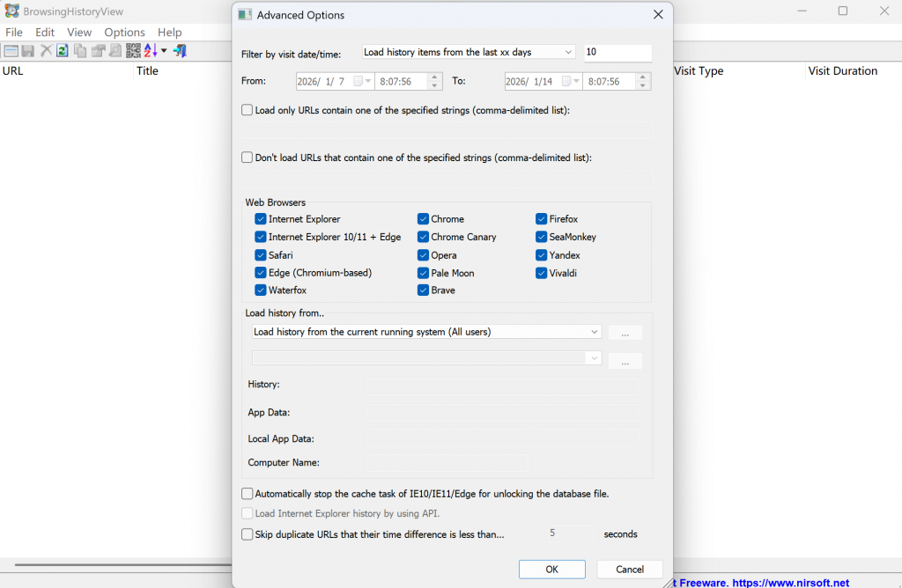Click the A-Z sort toolbar icon
902x588 pixels.
click(151, 51)
